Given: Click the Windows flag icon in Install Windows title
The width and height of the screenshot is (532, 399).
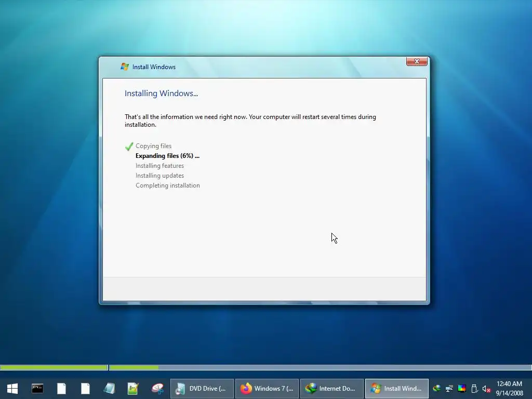Looking at the screenshot, I should [125, 67].
